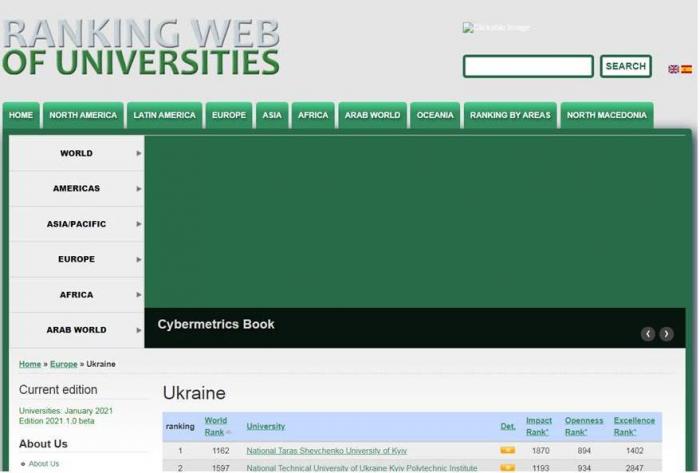Click the Ukraine page heading
Screen dimensions: 700x473
tap(194, 393)
